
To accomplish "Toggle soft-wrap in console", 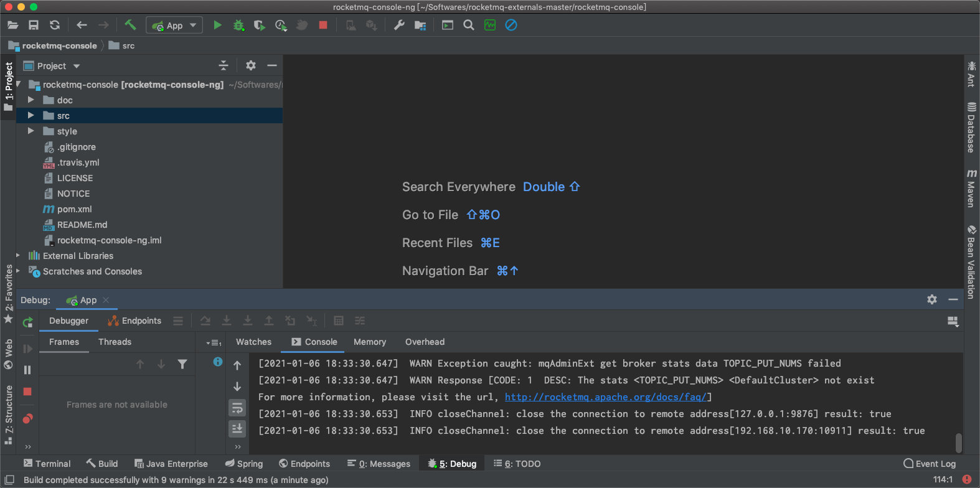I will click(237, 408).
